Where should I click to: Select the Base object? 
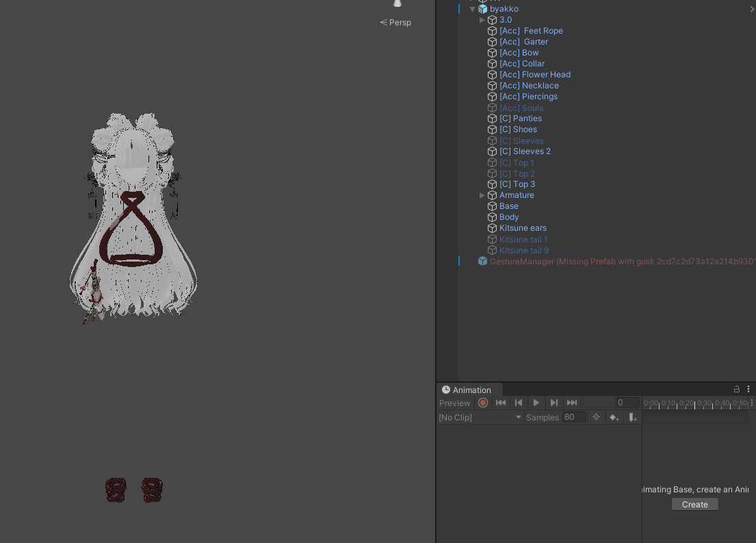coord(508,207)
